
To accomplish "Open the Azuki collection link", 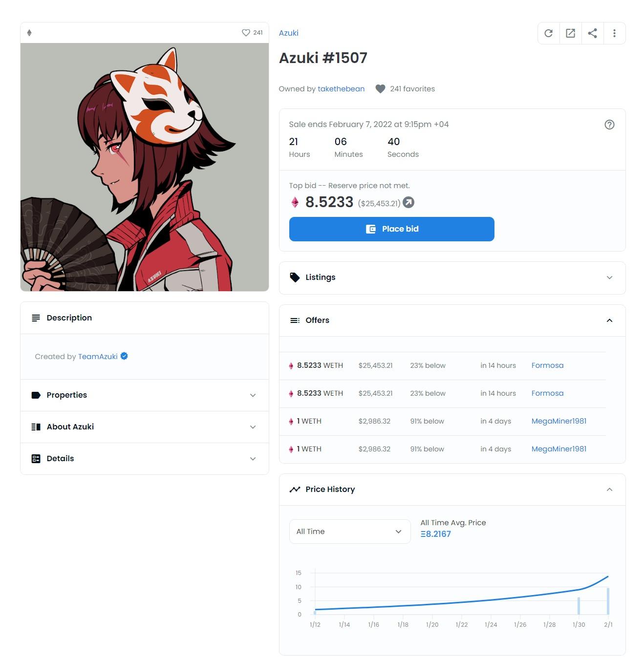I will click(289, 33).
